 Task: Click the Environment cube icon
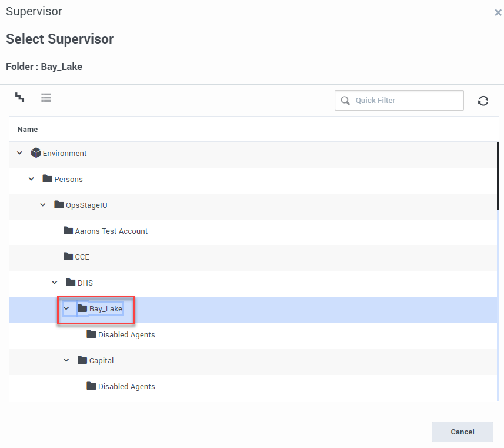tap(36, 153)
